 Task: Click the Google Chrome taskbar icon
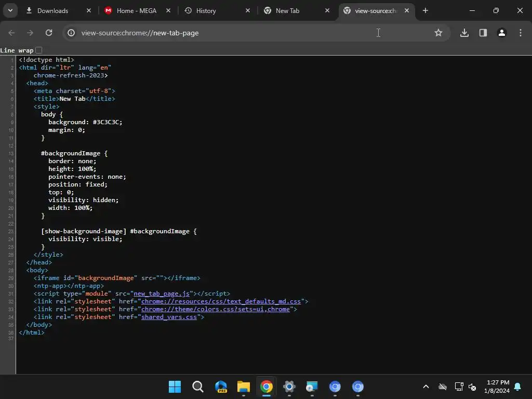[x=267, y=387]
